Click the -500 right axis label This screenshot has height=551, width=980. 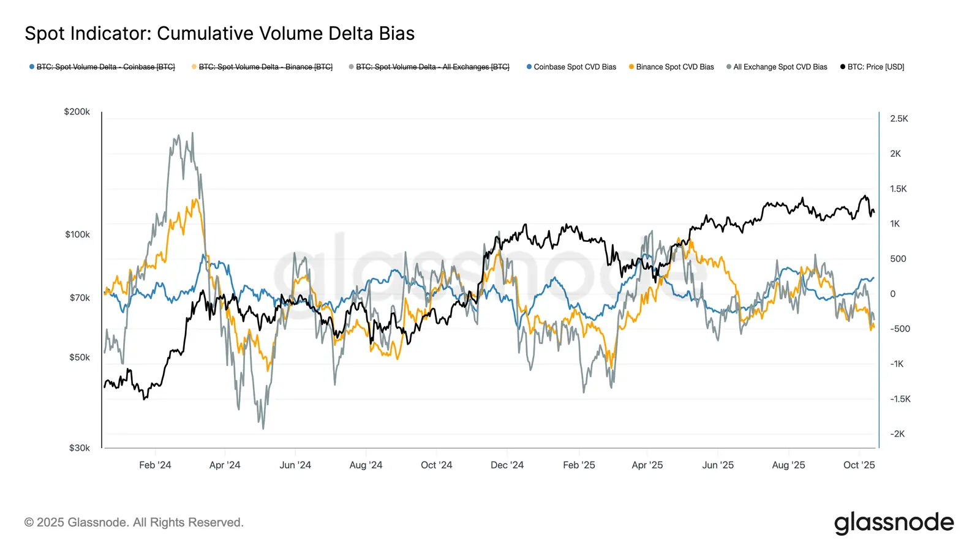[900, 329]
